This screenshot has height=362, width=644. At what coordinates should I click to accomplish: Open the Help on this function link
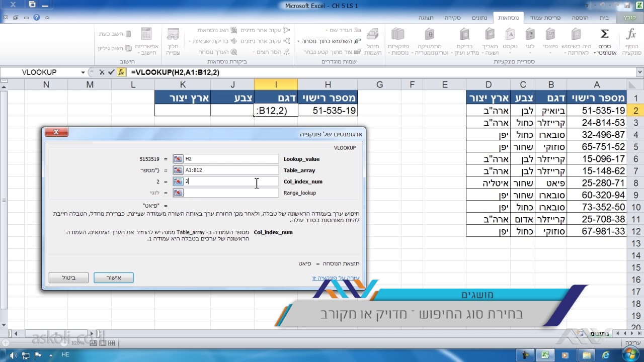pos(335,278)
